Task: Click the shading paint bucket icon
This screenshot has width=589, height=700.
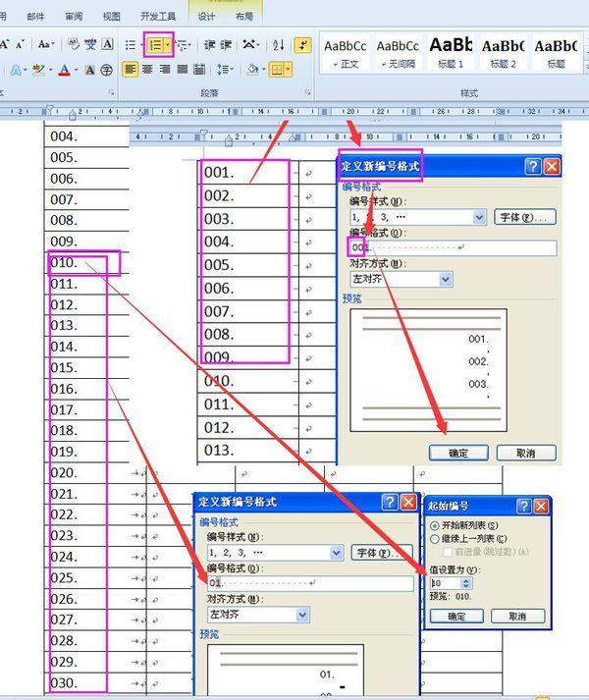Action: [x=252, y=69]
